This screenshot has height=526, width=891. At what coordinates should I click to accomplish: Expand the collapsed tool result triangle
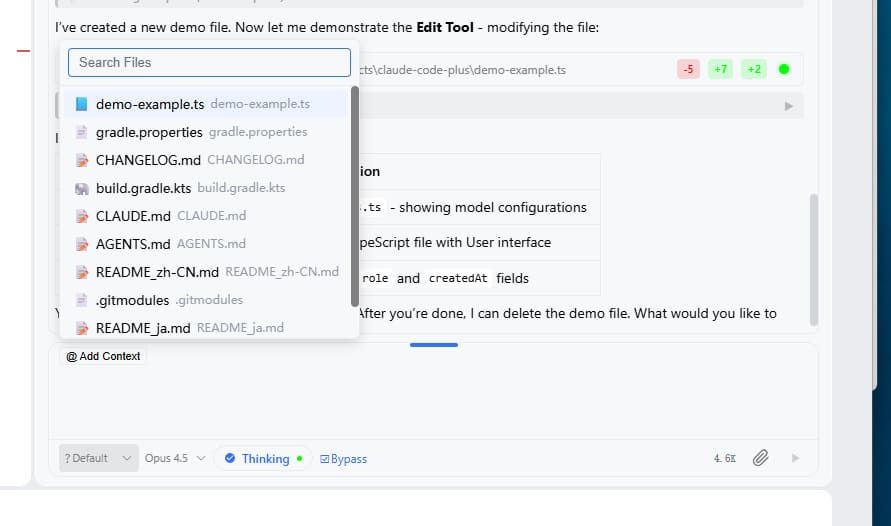coord(788,106)
